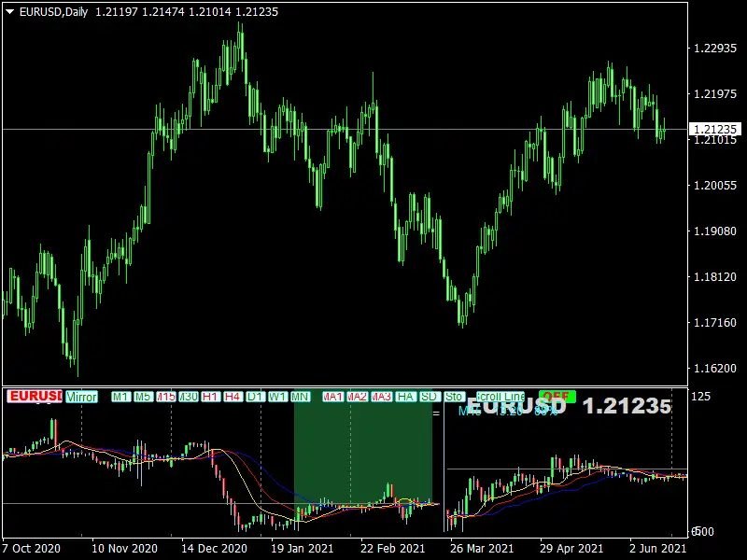Viewport: 747px width, 560px height.
Task: Toggle the SD button
Action: (x=430, y=397)
